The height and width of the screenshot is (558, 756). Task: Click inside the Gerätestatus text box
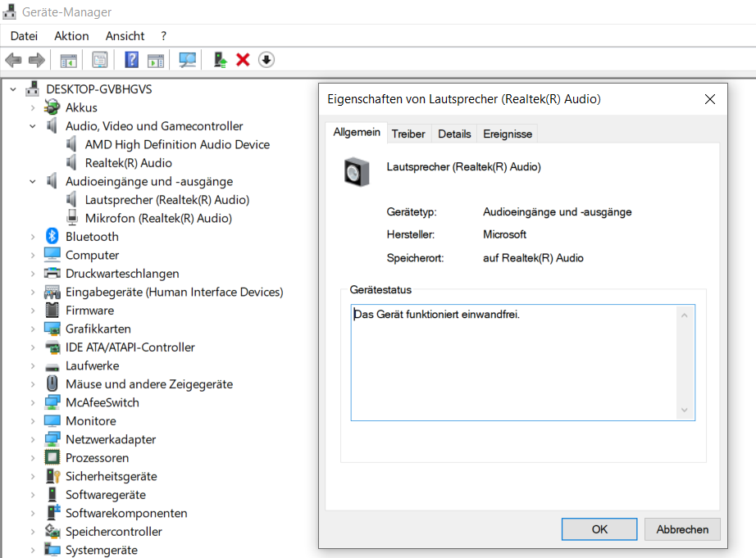coord(514,362)
